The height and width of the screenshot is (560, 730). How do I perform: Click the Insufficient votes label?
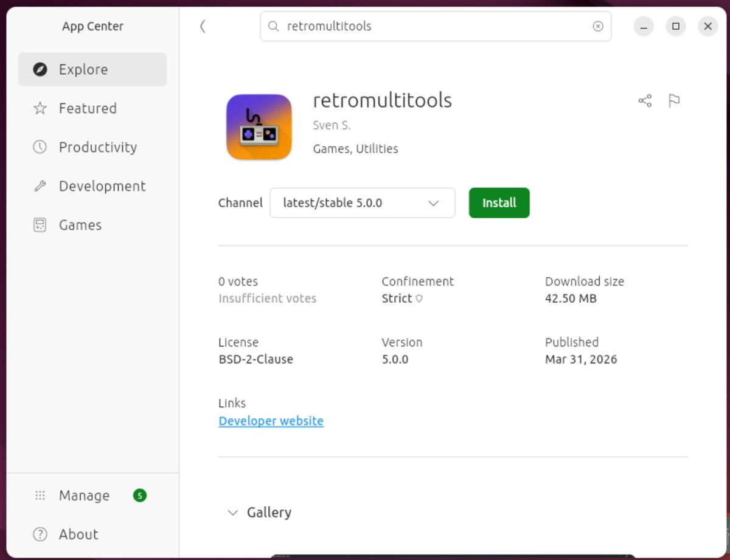[x=268, y=299]
